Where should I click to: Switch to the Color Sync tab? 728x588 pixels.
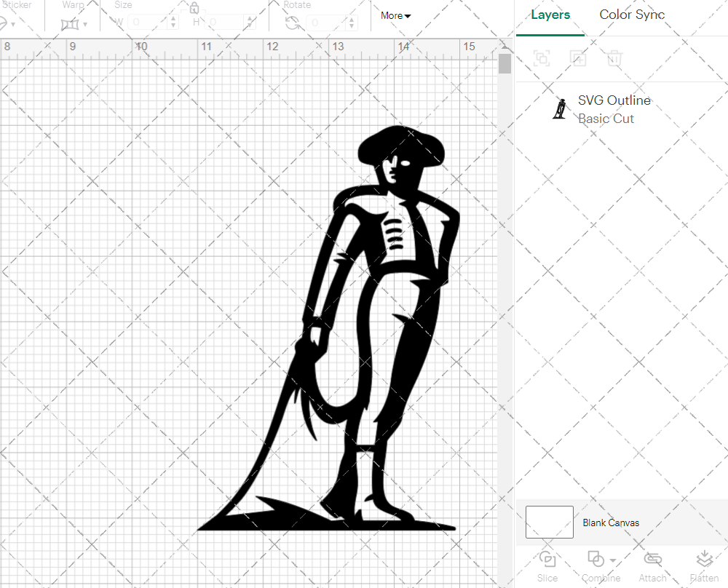[x=632, y=15]
